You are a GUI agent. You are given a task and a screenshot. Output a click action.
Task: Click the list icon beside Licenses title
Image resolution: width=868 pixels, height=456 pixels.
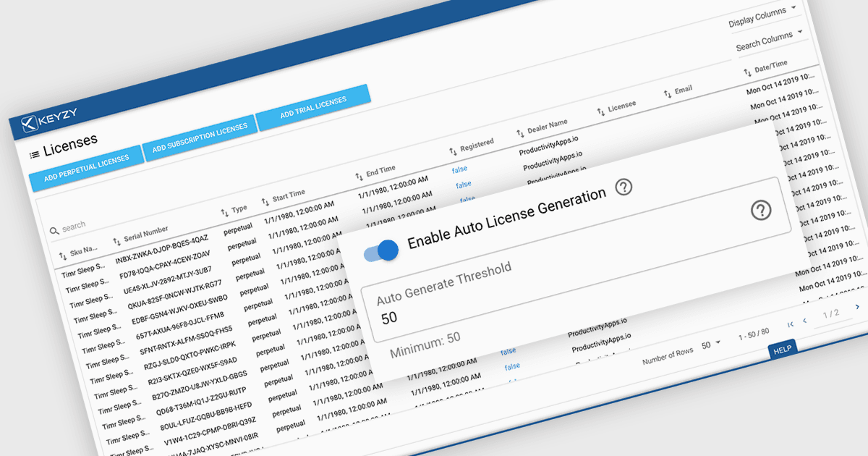click(34, 155)
